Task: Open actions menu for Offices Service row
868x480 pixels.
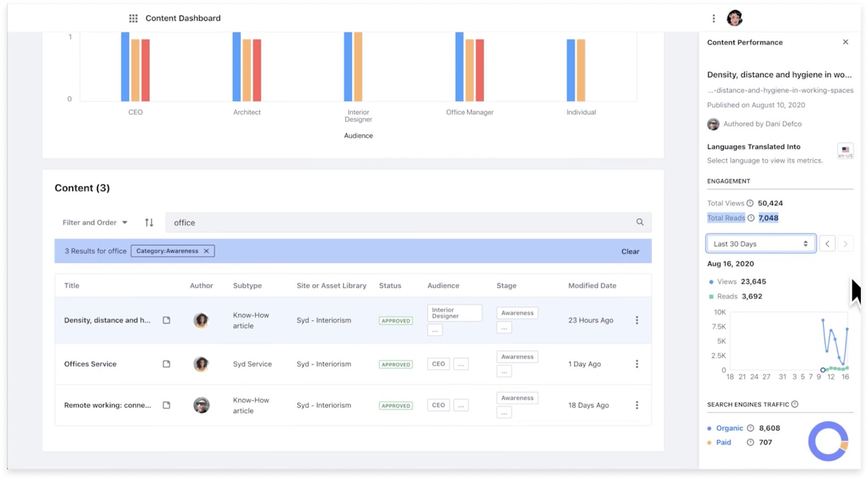Action: click(x=637, y=364)
